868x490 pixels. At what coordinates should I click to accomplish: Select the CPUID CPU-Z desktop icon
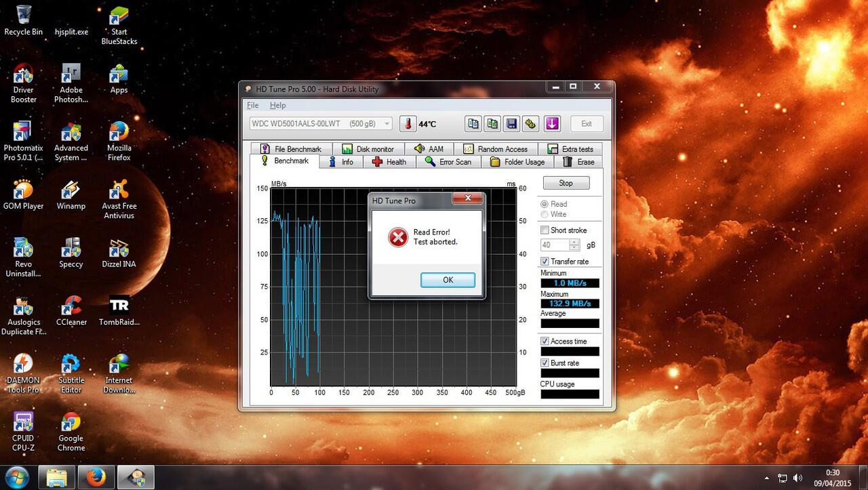click(x=24, y=432)
